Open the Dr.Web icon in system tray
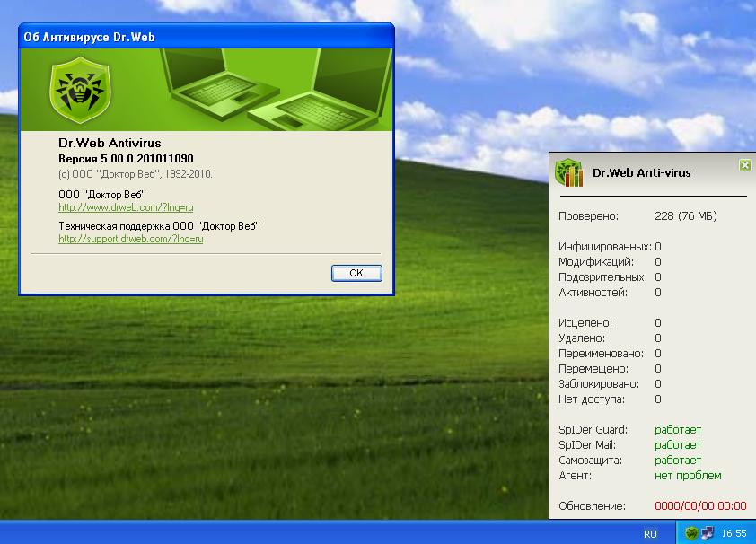This screenshot has width=756, height=544. click(x=692, y=533)
